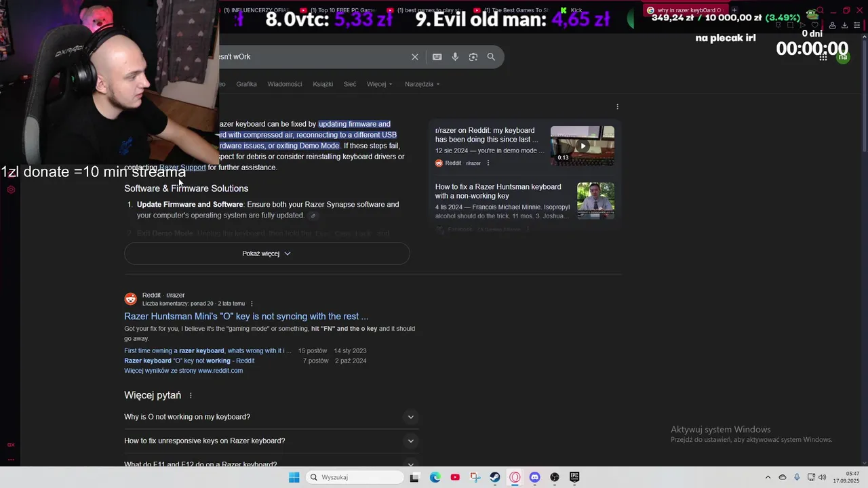The width and height of the screenshot is (868, 488).
Task: Open Więcej pytań section options menu
Action: (x=191, y=395)
